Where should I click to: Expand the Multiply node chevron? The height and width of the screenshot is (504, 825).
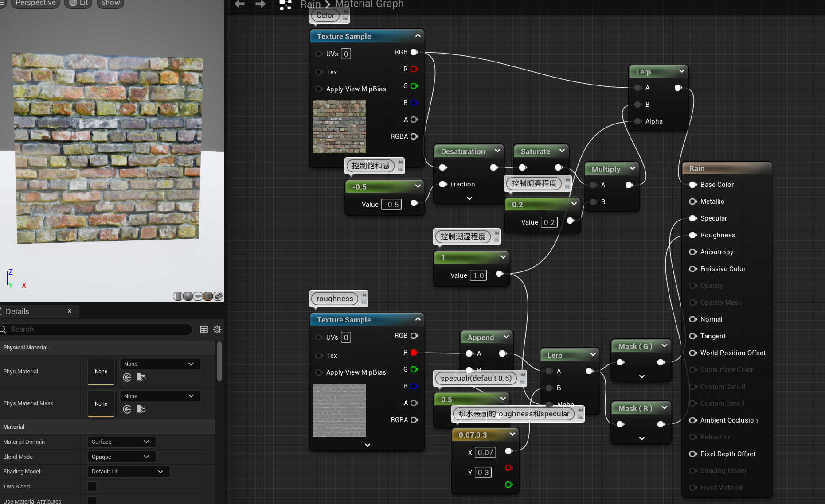pyautogui.click(x=633, y=169)
